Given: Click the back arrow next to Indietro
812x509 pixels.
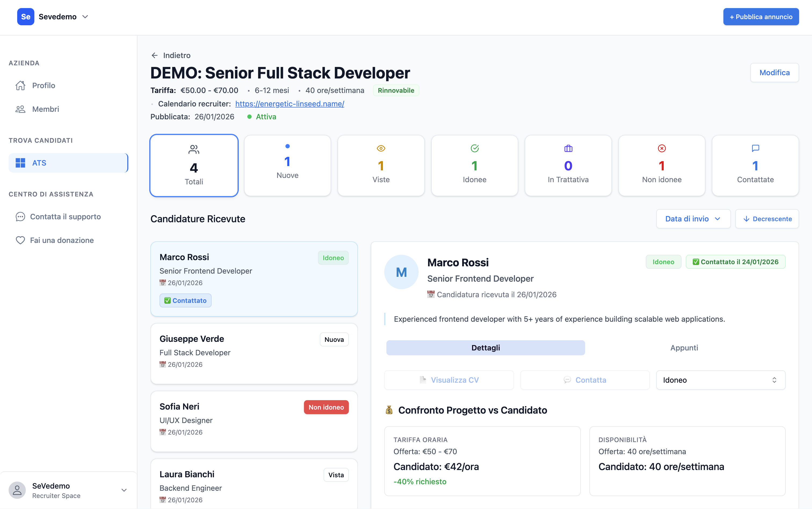Looking at the screenshot, I should pyautogui.click(x=155, y=55).
